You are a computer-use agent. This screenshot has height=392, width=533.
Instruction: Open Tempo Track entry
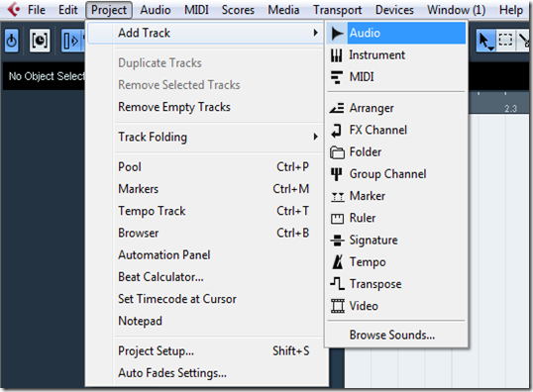tap(205, 211)
